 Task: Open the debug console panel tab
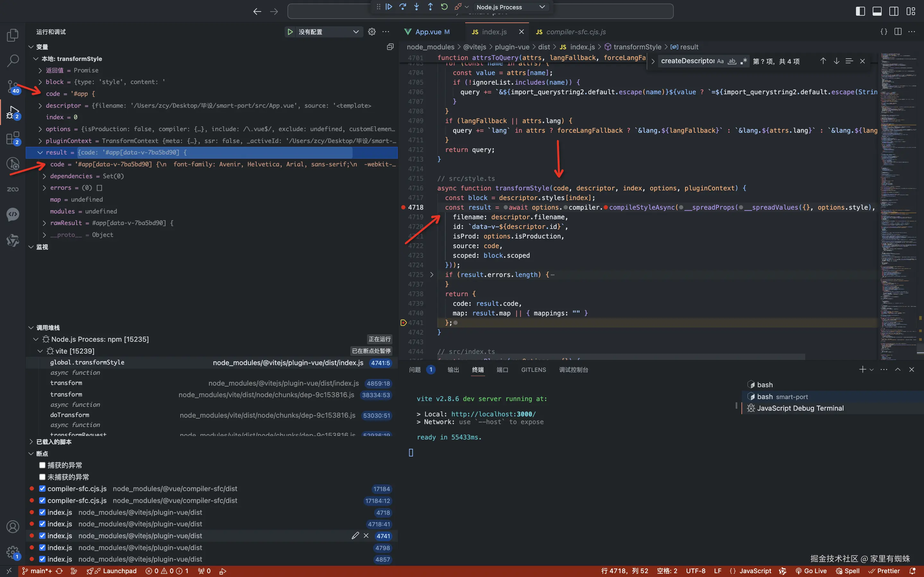pyautogui.click(x=573, y=370)
